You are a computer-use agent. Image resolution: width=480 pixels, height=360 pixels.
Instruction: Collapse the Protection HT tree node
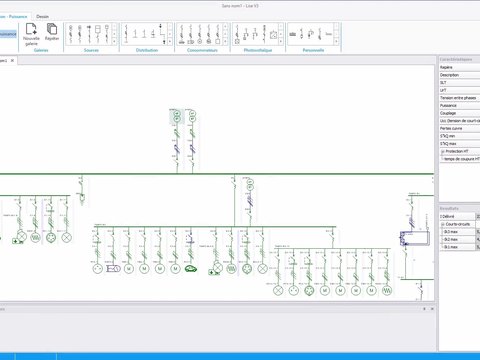443,151
